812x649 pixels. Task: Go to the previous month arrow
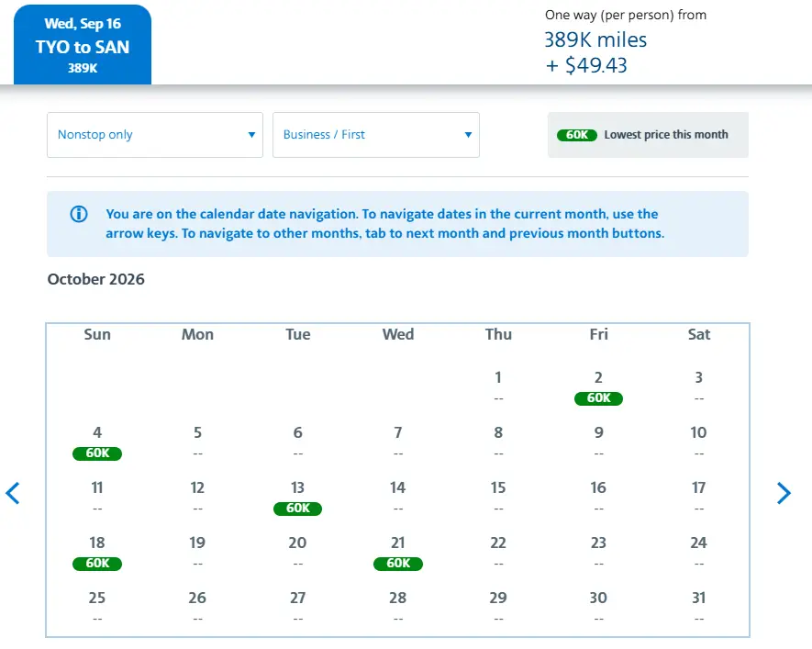[13, 494]
